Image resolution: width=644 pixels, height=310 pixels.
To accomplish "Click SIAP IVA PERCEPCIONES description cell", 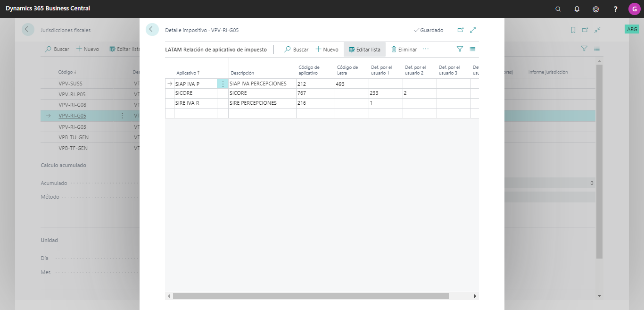I will point(262,84).
